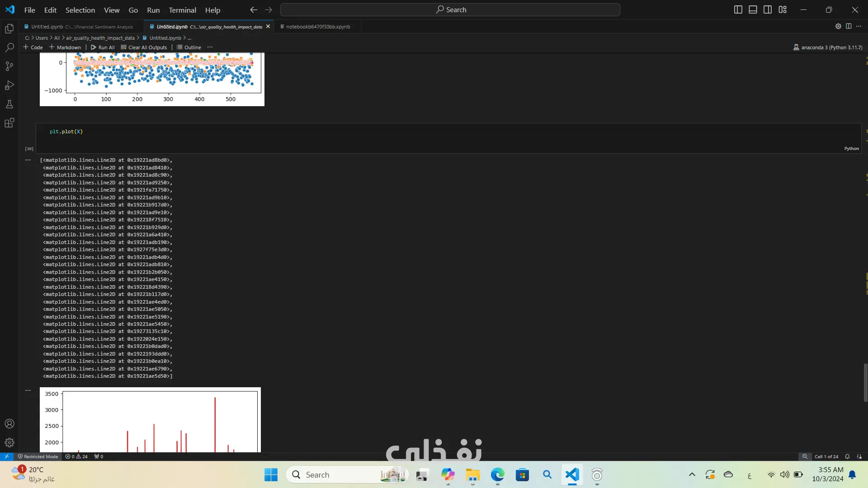
Task: Click the title bar Search field
Action: click(x=450, y=9)
